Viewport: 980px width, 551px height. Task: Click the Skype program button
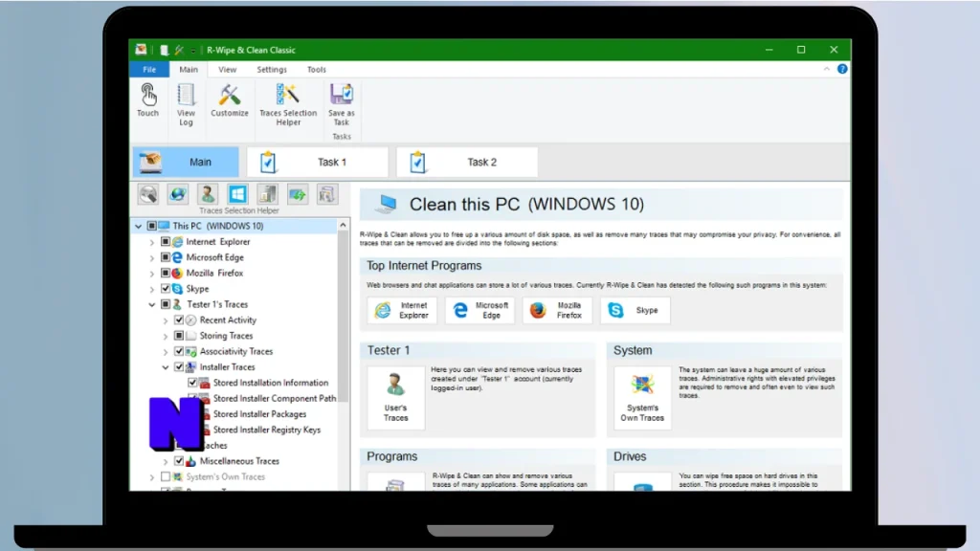point(635,311)
